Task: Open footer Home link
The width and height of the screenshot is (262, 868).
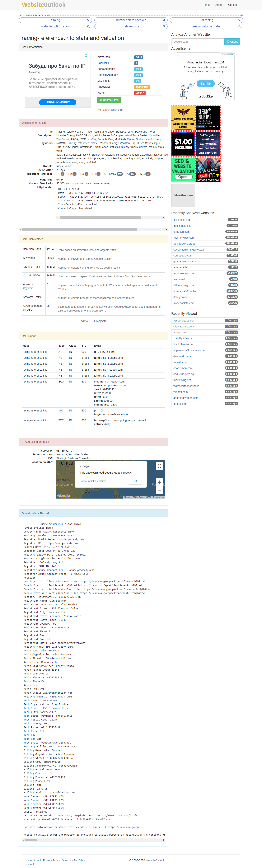Action: pos(28,860)
